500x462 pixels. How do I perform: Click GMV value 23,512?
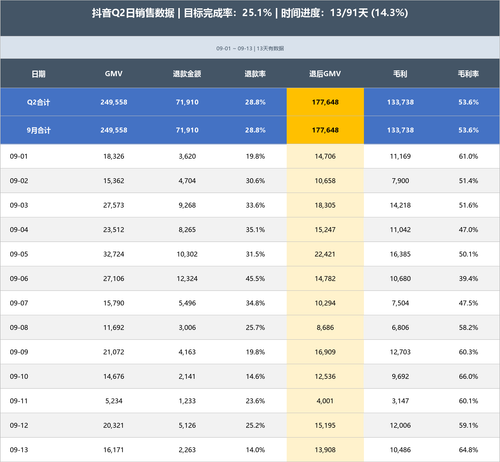114,230
